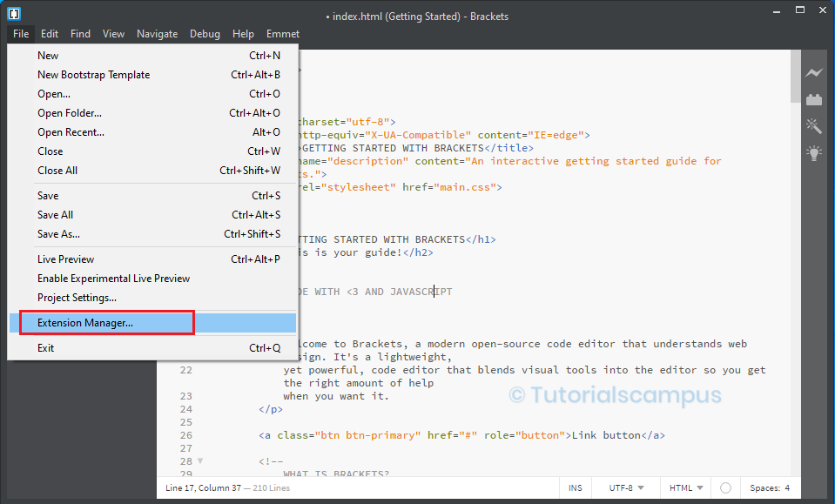Choose Exit from File menu
Image resolution: width=835 pixels, height=504 pixels.
pos(153,347)
